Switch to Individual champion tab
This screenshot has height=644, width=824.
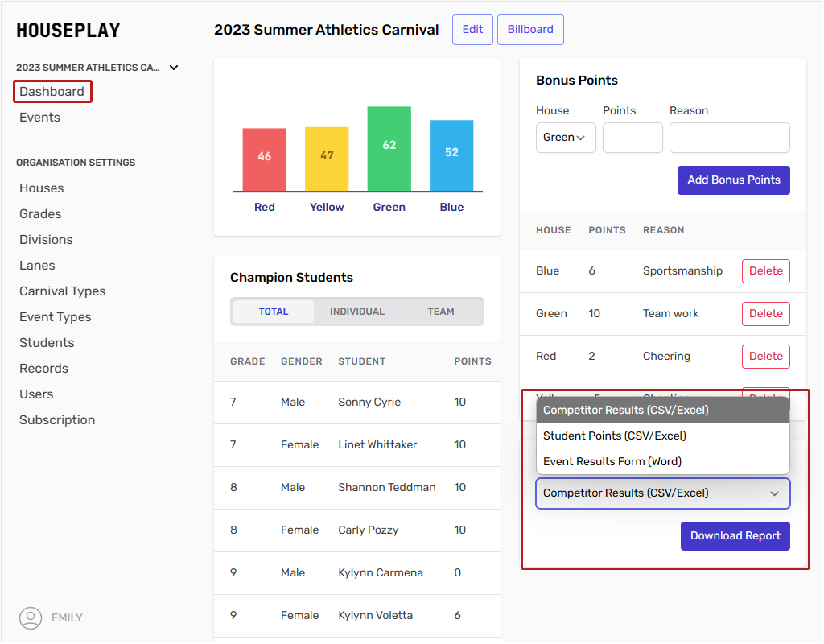(x=357, y=312)
